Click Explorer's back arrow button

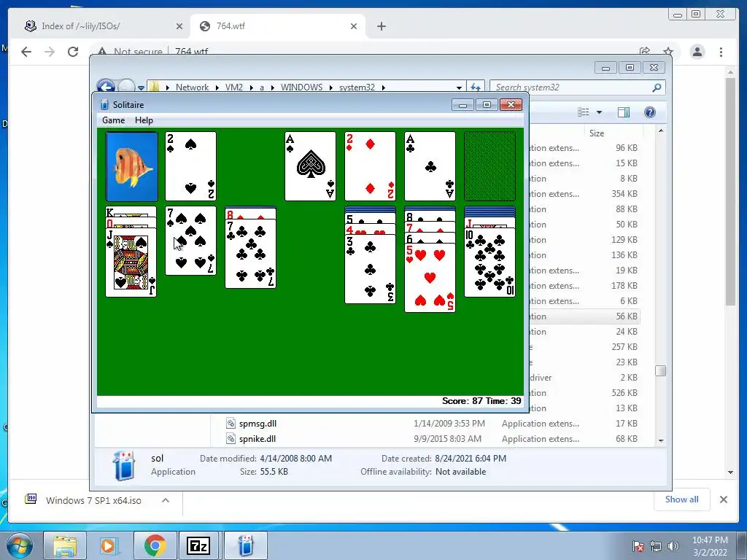click(106, 87)
